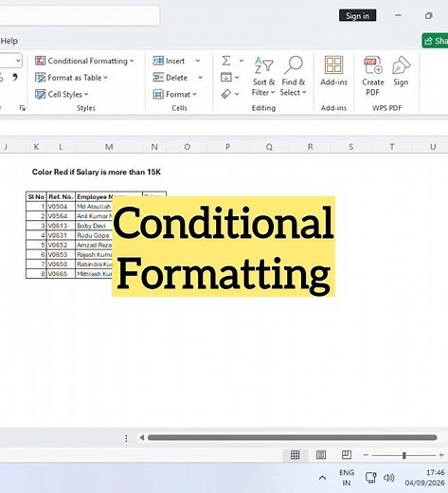Click cell V0652
448x493 pixels.
(x=61, y=245)
